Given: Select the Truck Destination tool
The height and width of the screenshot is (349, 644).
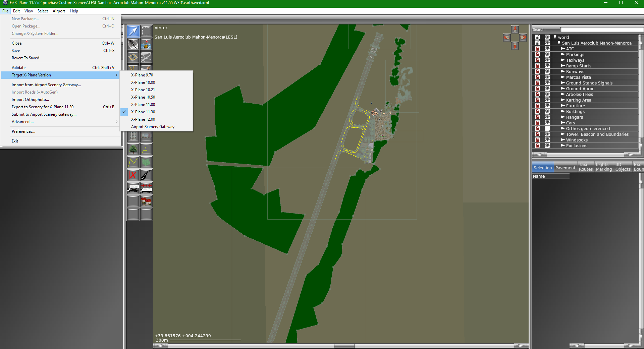Looking at the screenshot, I should tap(146, 188).
